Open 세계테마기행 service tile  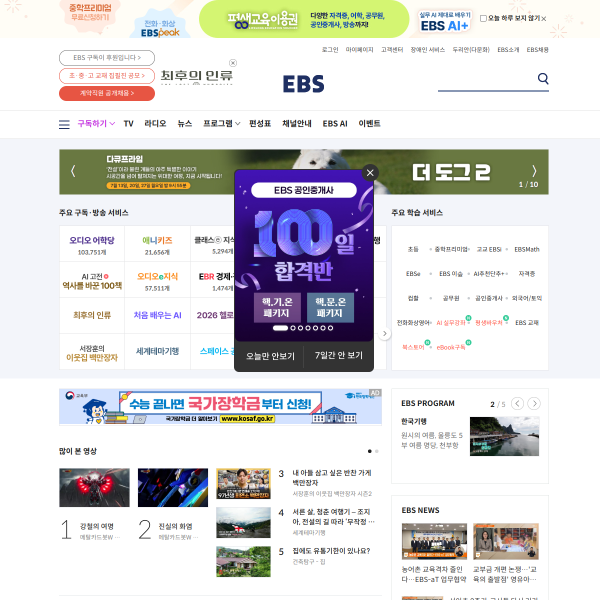click(157, 351)
